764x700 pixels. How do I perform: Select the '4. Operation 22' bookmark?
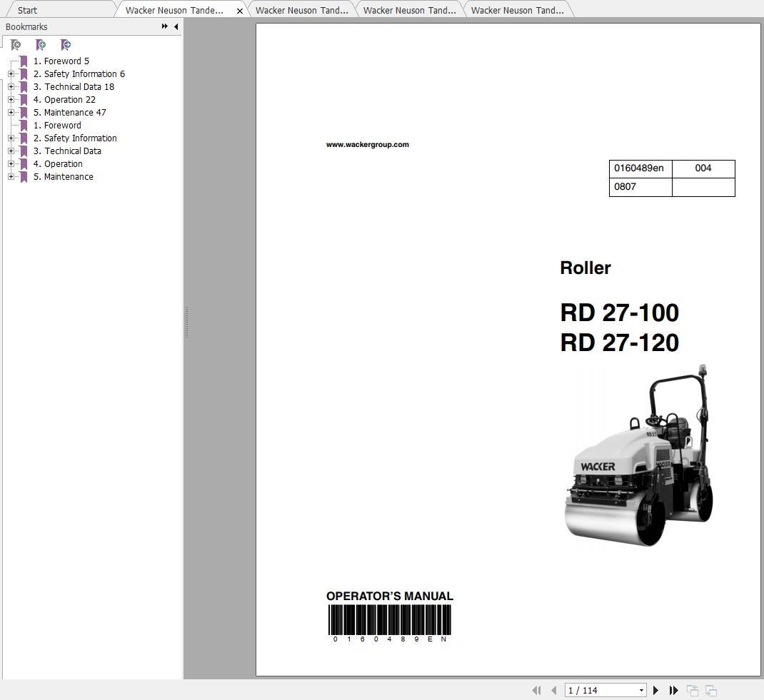64,99
